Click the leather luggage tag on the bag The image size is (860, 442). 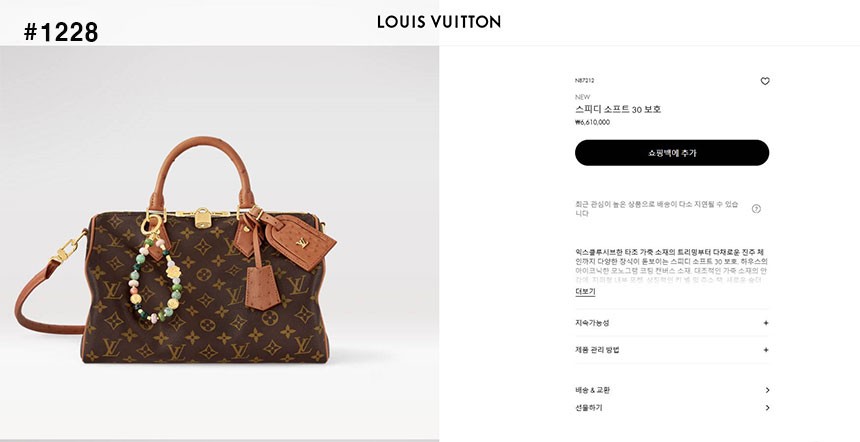click(x=299, y=241)
